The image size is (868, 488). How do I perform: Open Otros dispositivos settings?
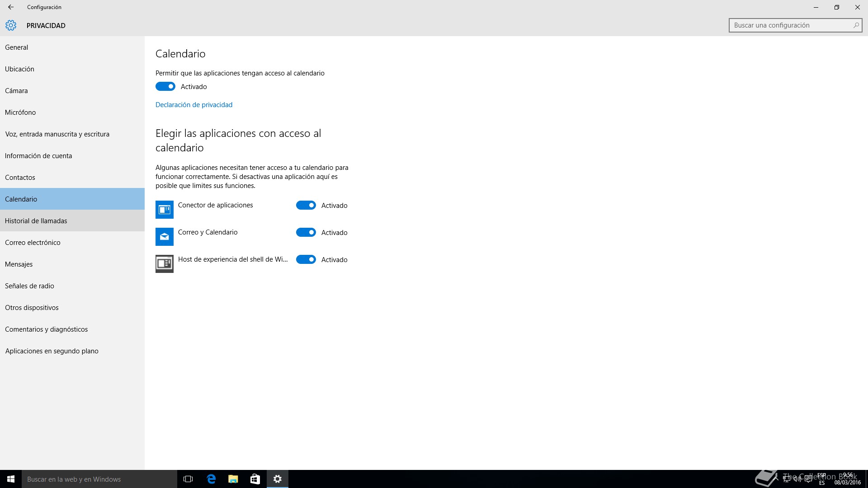coord(72,307)
